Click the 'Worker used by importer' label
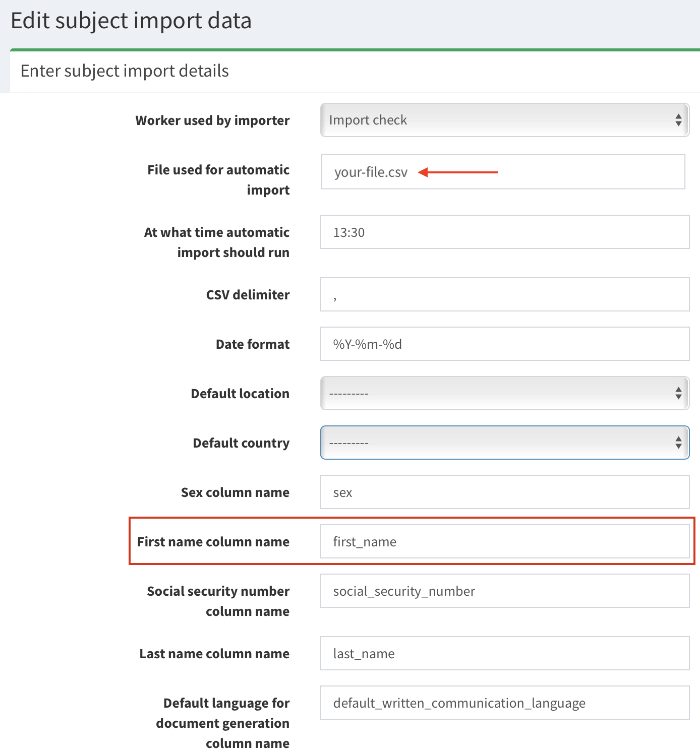Screen dimensions: 700x752 pyautogui.click(x=212, y=120)
